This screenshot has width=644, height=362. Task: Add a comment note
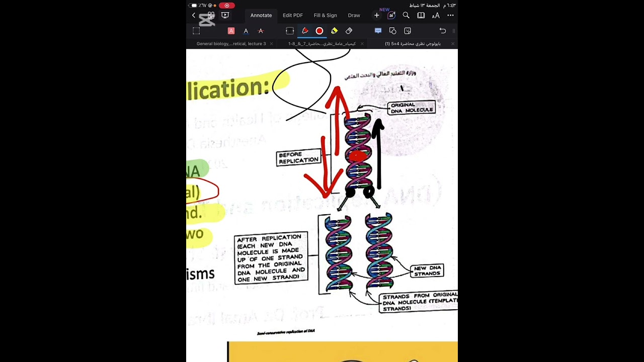(x=378, y=31)
